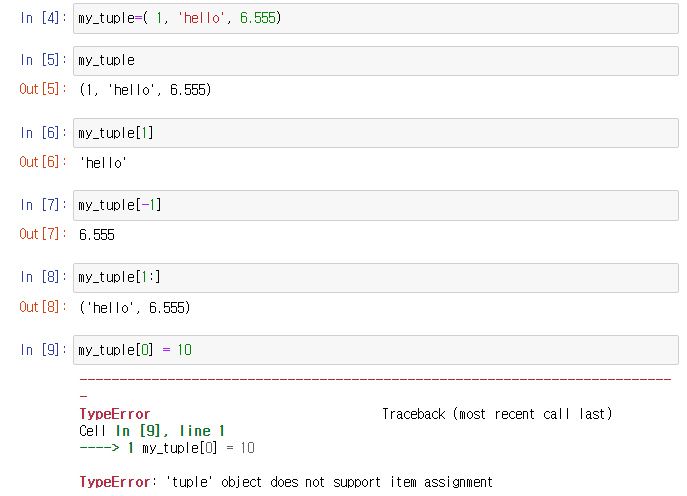
Task: Click the code cell defining my_tuple=( 1, 'hello', 6.555)
Action: [x=376, y=18]
